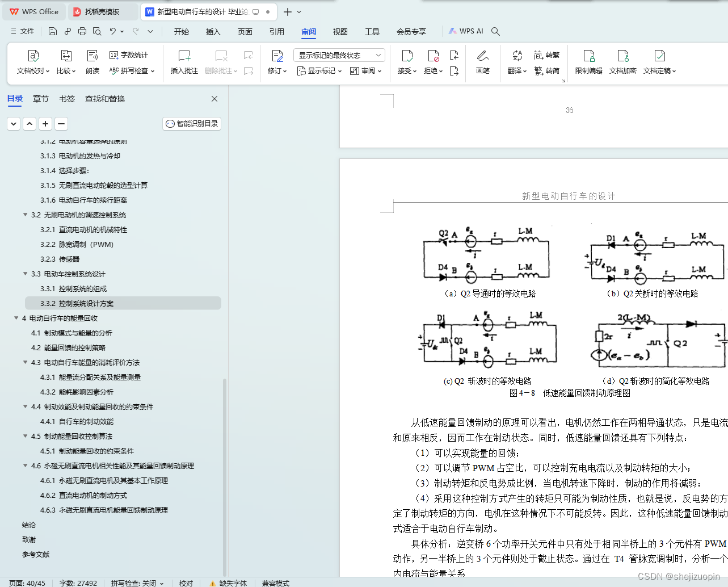The width and height of the screenshot is (728, 587).
Task: Close the navigation pane with X
Action: (214, 99)
